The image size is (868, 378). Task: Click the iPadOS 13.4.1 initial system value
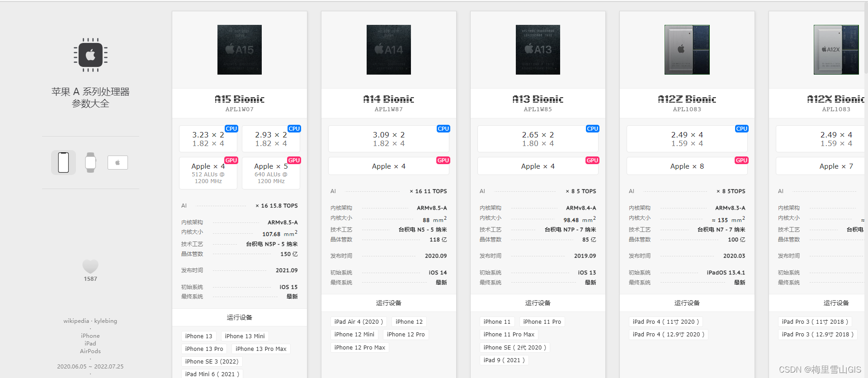pos(726,273)
